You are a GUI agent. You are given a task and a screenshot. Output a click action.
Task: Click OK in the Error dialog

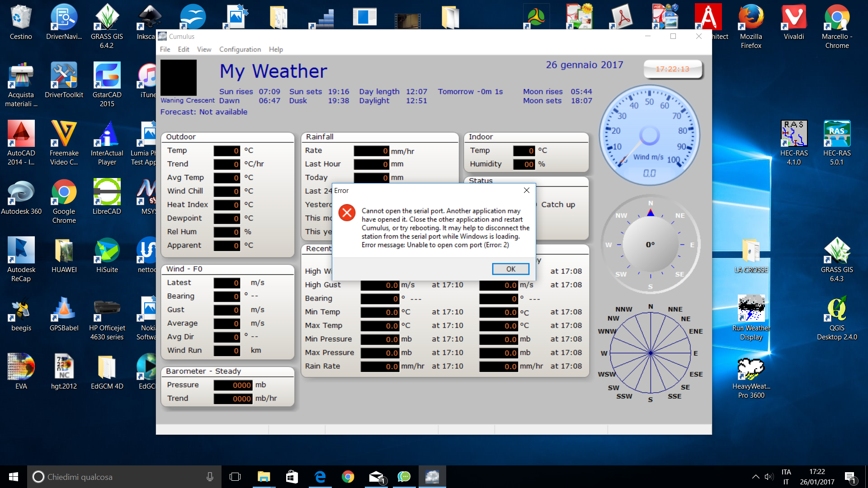510,269
